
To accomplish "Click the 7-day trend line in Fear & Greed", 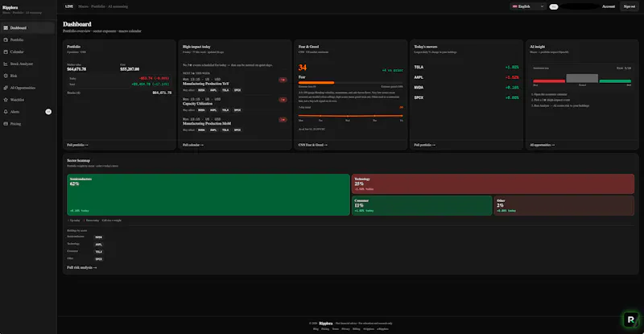I will 351,116.
